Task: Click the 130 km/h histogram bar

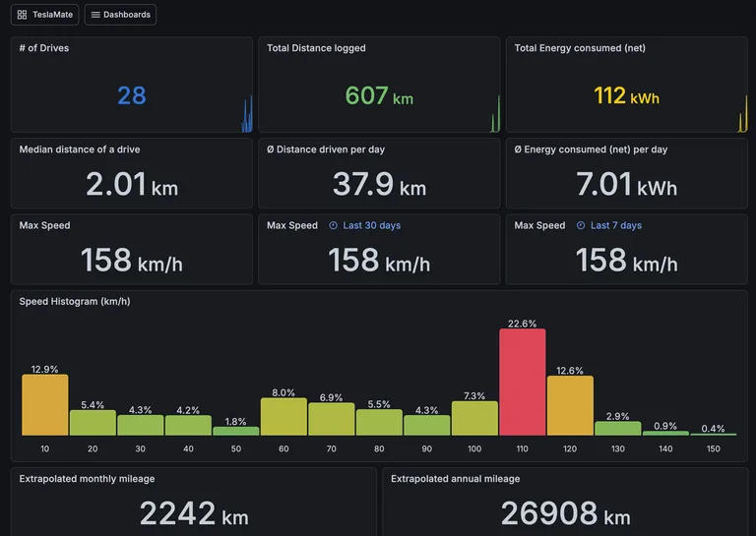Action: (617, 429)
